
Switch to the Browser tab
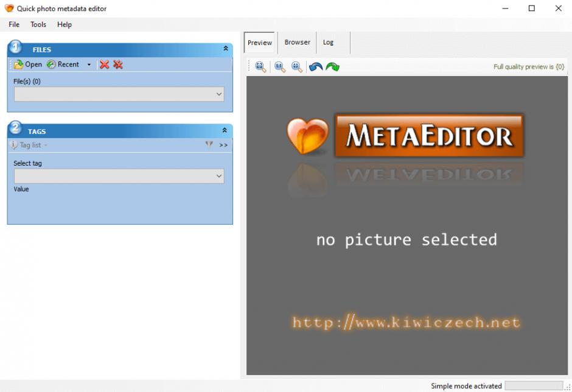pyautogui.click(x=298, y=43)
